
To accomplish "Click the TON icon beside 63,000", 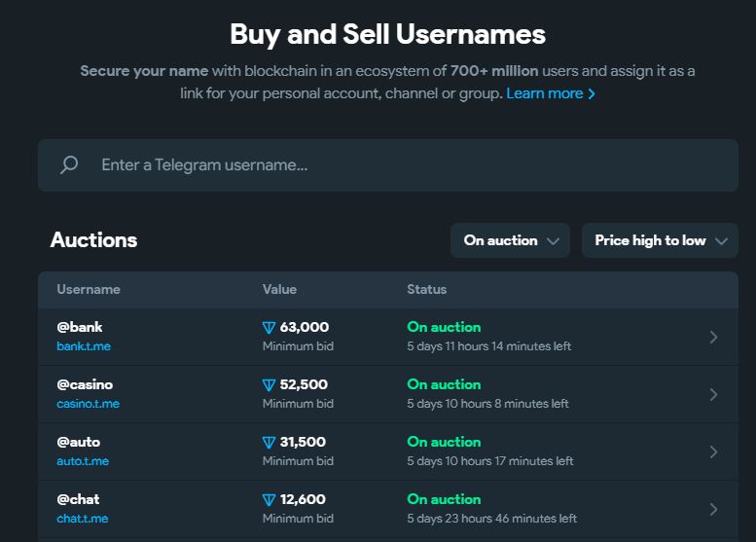I will point(270,328).
